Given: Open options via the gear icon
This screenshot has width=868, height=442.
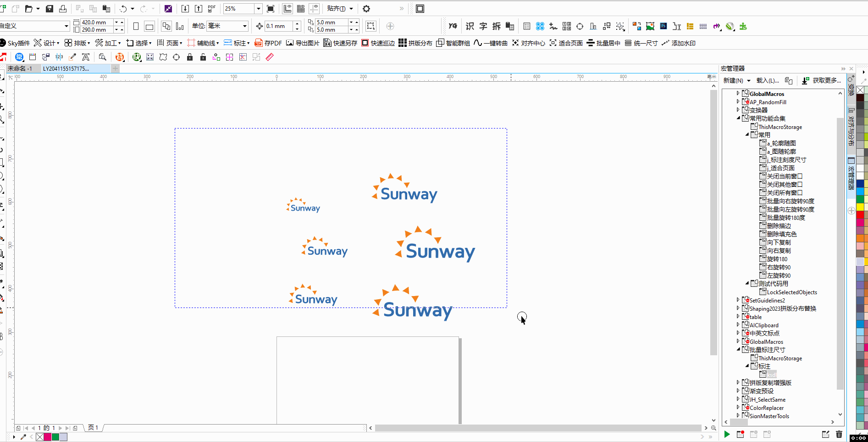Looking at the screenshot, I should 366,9.
